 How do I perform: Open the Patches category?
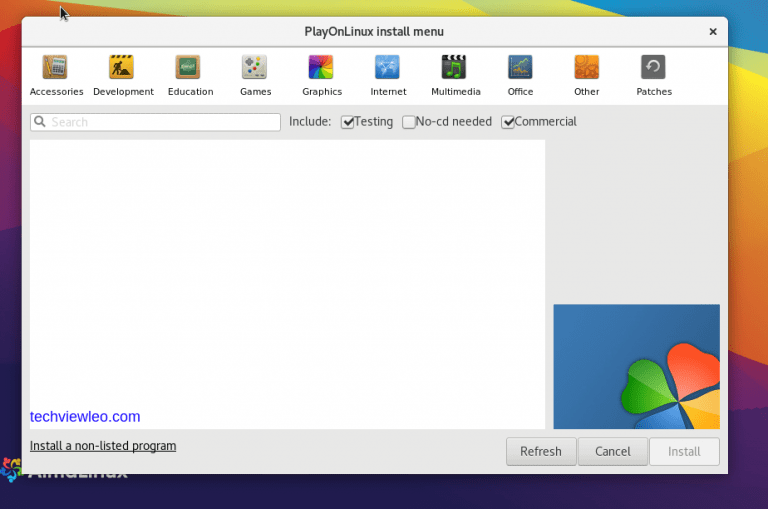pos(653,75)
